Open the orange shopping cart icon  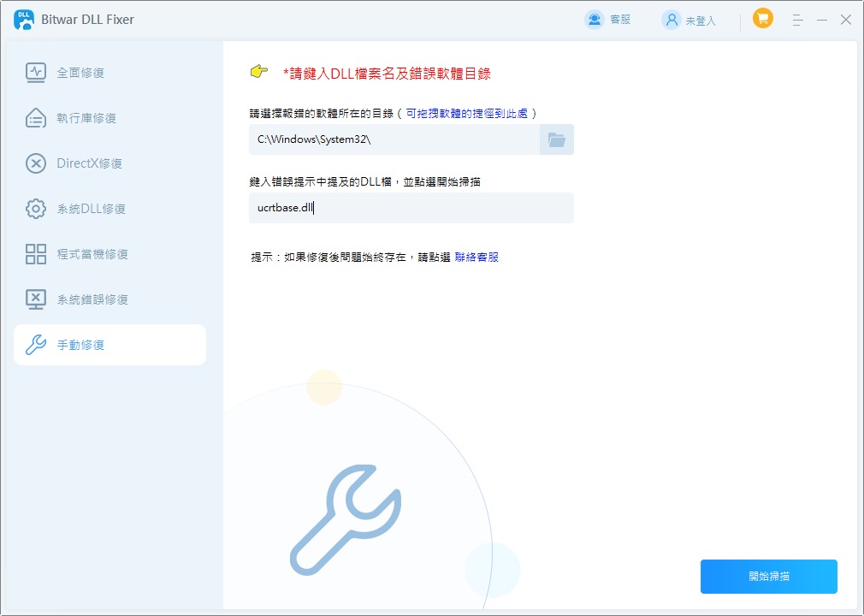[762, 18]
